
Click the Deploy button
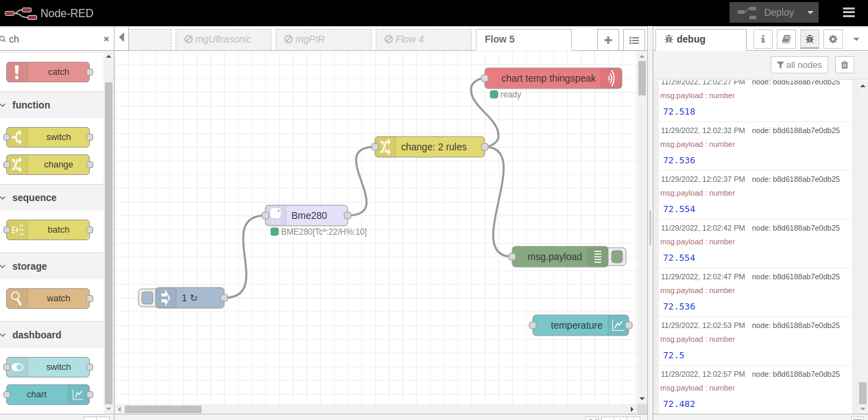pos(767,12)
